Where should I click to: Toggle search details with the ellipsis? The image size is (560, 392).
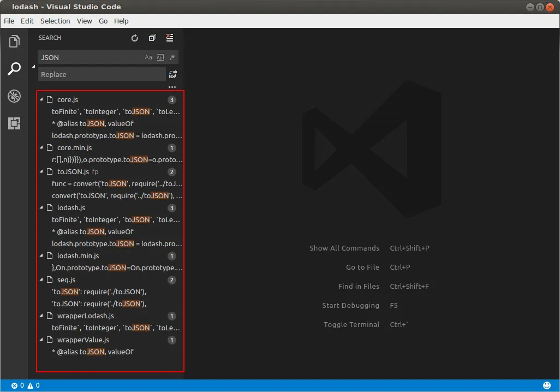[172, 87]
